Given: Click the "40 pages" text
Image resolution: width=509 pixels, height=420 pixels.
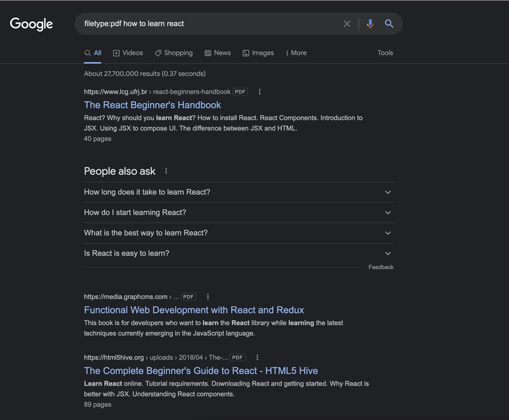Looking at the screenshot, I should (98, 139).
